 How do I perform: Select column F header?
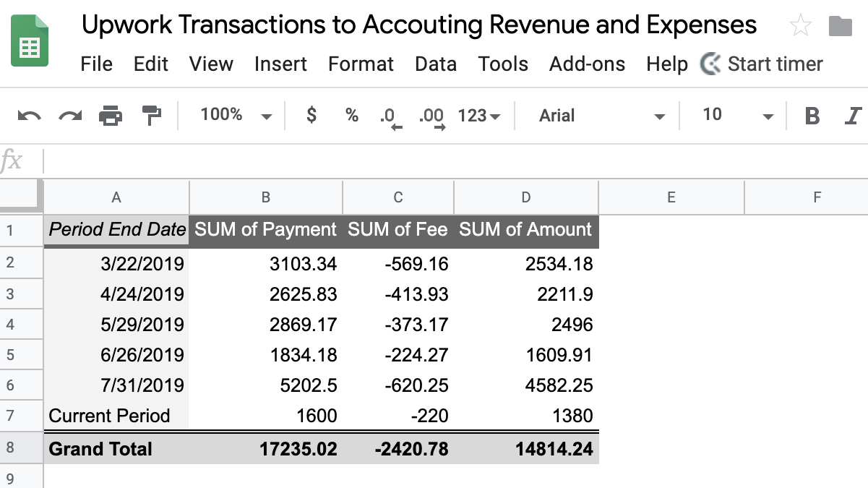point(807,197)
